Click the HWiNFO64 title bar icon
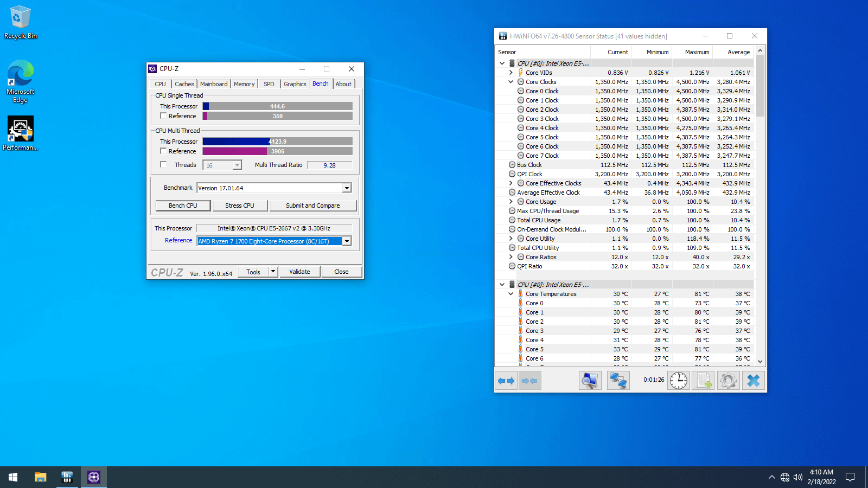 point(503,36)
